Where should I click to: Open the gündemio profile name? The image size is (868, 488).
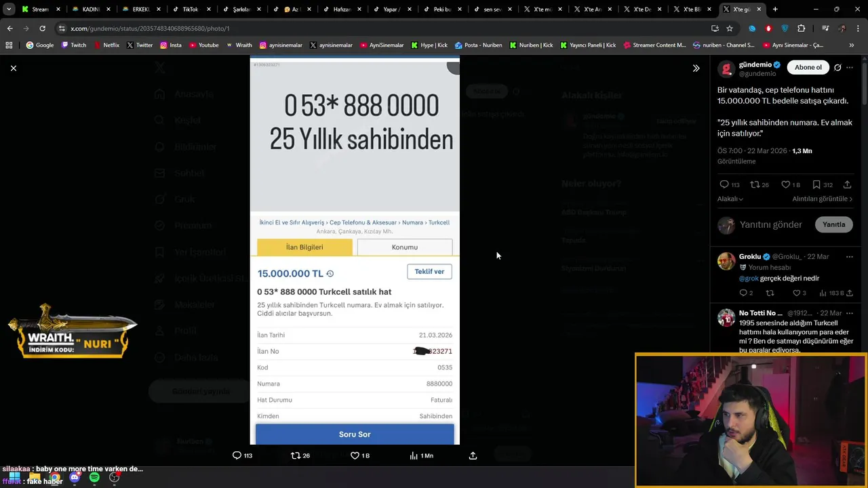tap(755, 64)
